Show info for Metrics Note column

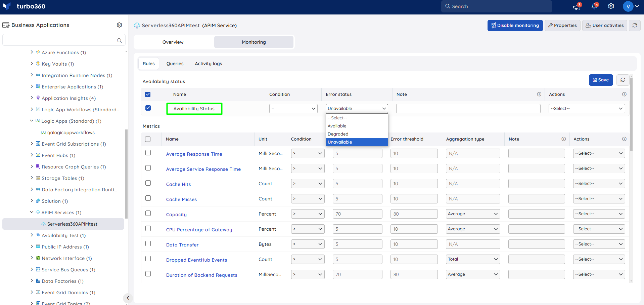[x=563, y=139]
